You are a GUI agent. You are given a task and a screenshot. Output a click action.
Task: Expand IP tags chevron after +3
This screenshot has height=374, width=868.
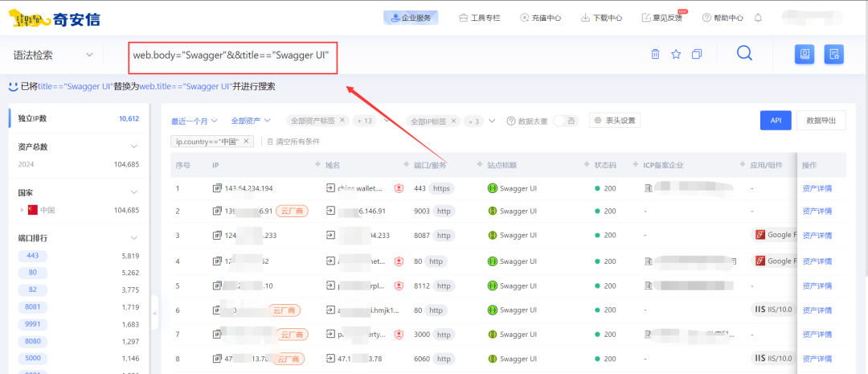pyautogui.click(x=492, y=120)
